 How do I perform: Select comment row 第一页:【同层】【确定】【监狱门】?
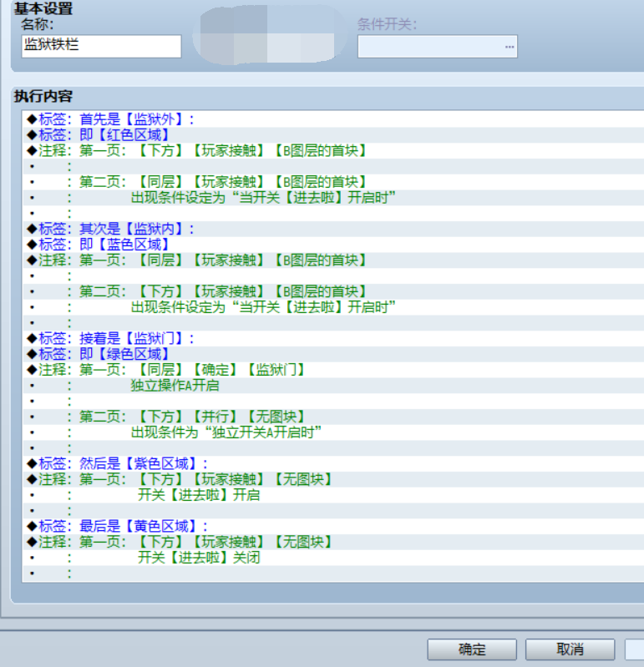[333, 370]
